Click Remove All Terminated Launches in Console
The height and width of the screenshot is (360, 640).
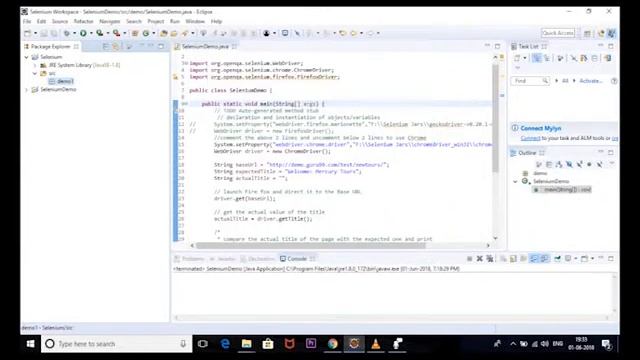tap(490, 259)
